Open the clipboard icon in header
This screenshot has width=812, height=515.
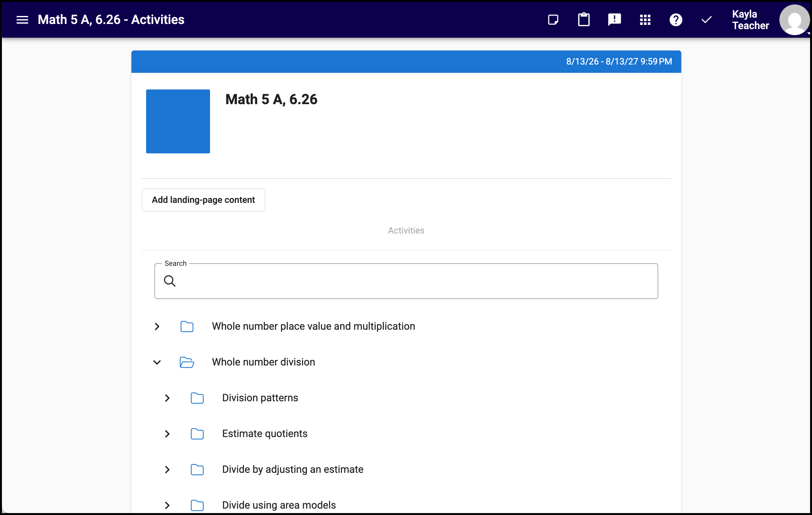pyautogui.click(x=584, y=19)
